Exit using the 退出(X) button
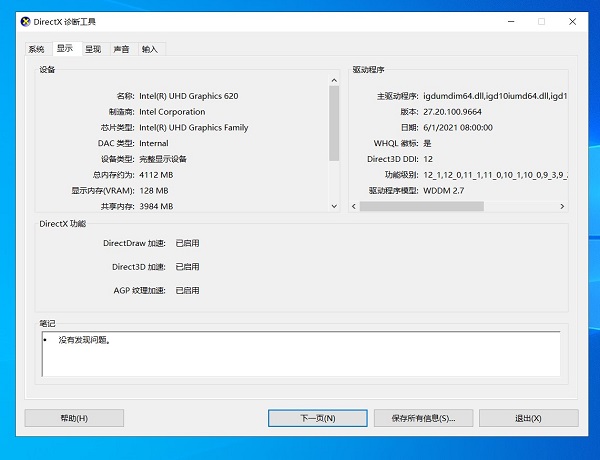Image resolution: width=600 pixels, height=460 pixels. pos(528,418)
